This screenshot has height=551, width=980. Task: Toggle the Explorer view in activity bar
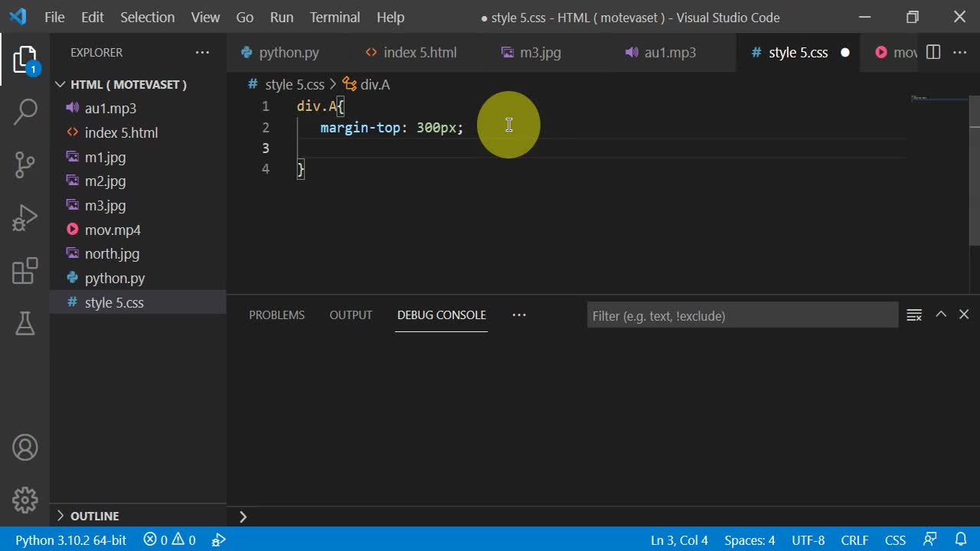pos(25,60)
